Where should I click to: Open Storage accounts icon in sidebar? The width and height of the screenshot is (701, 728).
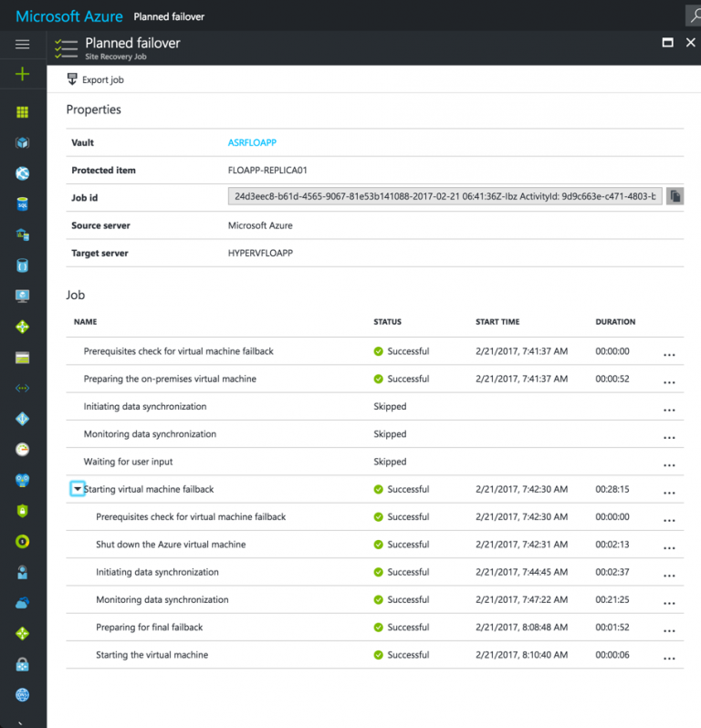[x=22, y=358]
